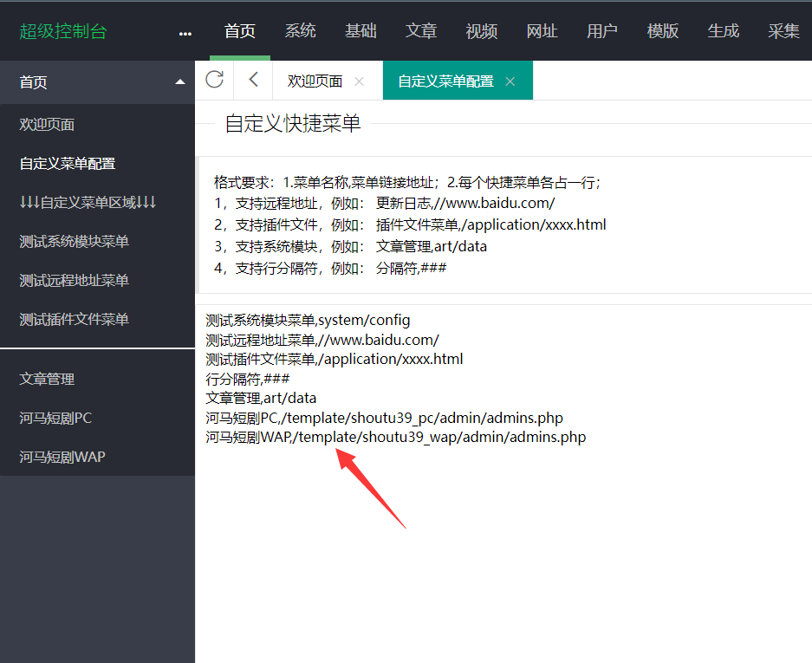Open the 基础 top navigation menu

(x=361, y=31)
